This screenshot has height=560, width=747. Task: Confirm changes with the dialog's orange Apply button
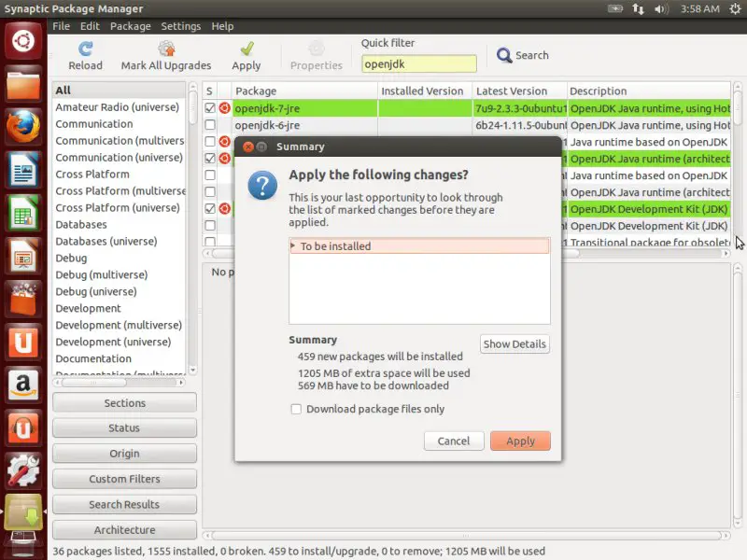[x=520, y=441]
